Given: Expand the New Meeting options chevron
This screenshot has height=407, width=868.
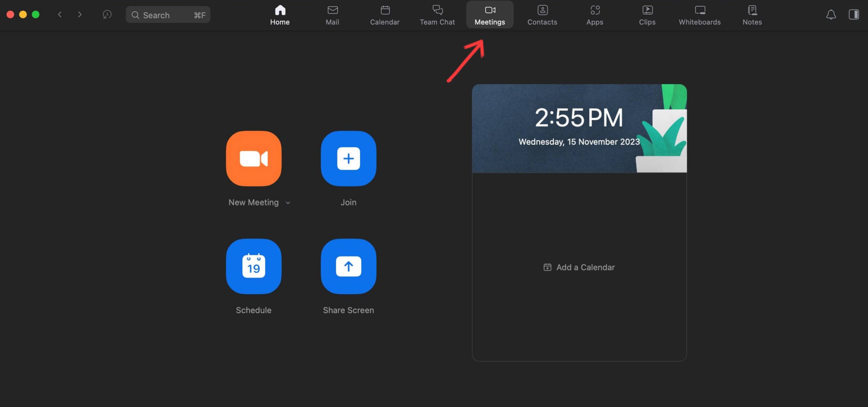Looking at the screenshot, I should pos(288,203).
